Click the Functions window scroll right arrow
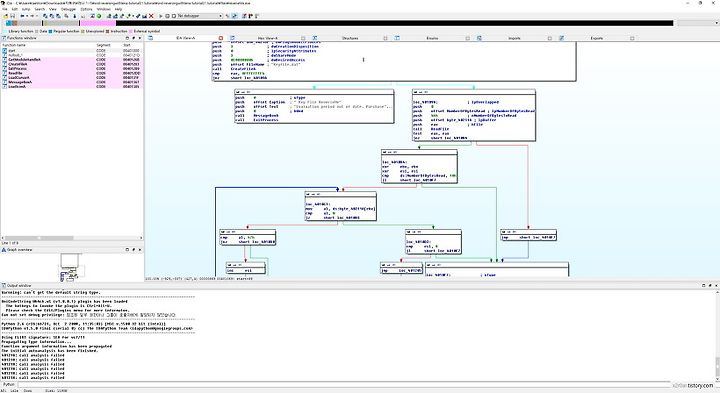This screenshot has width=720, height=393. click(141, 238)
